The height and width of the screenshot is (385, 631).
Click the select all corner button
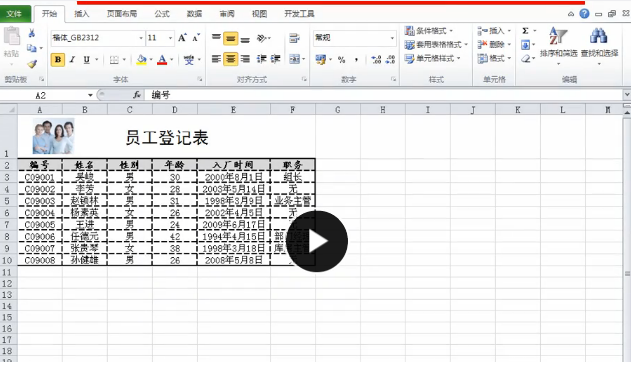pos(8,109)
